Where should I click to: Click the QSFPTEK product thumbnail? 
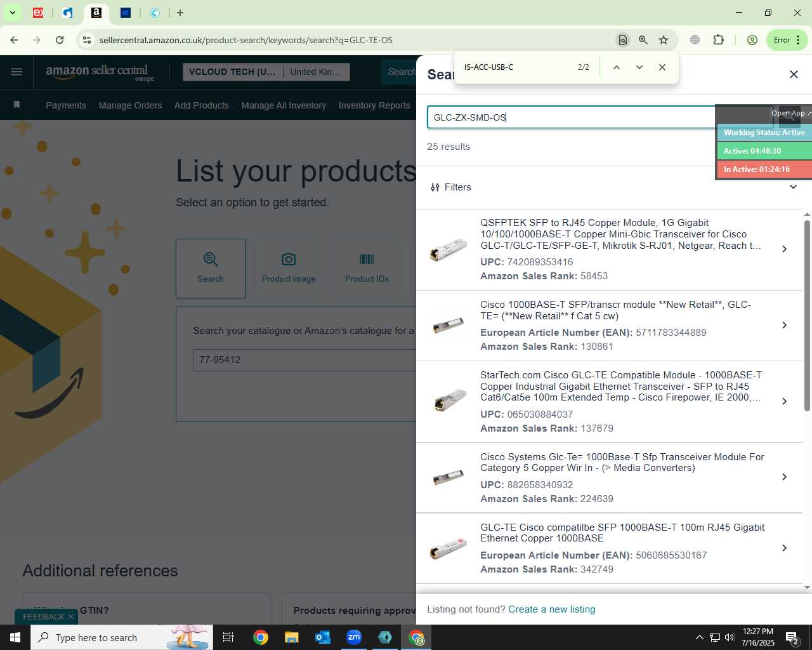(x=448, y=249)
